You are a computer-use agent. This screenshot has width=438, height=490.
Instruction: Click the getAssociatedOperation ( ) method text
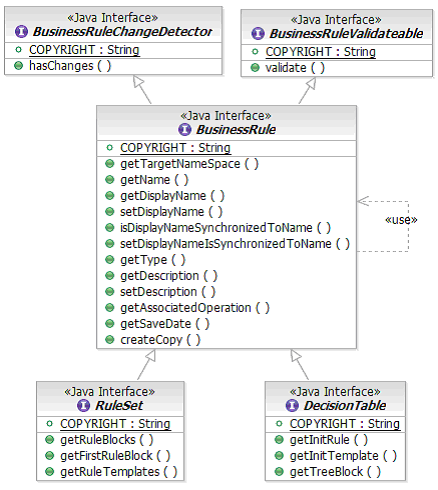(195, 308)
